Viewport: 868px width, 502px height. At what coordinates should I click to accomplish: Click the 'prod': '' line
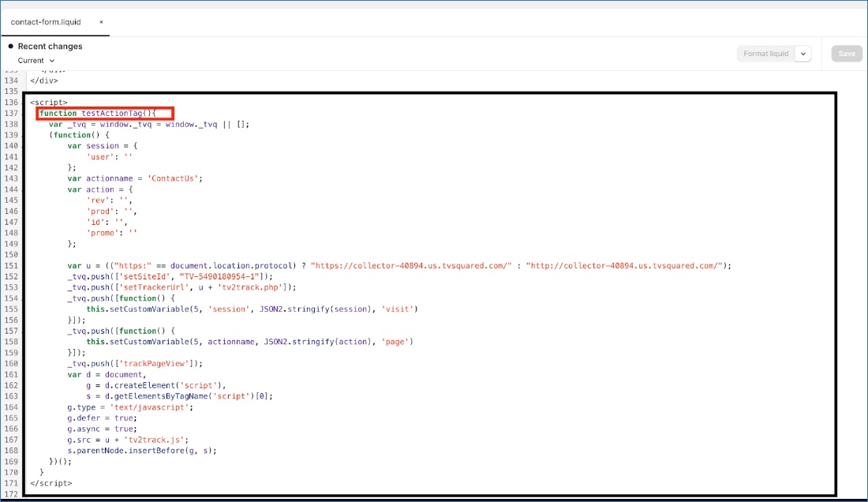point(112,212)
